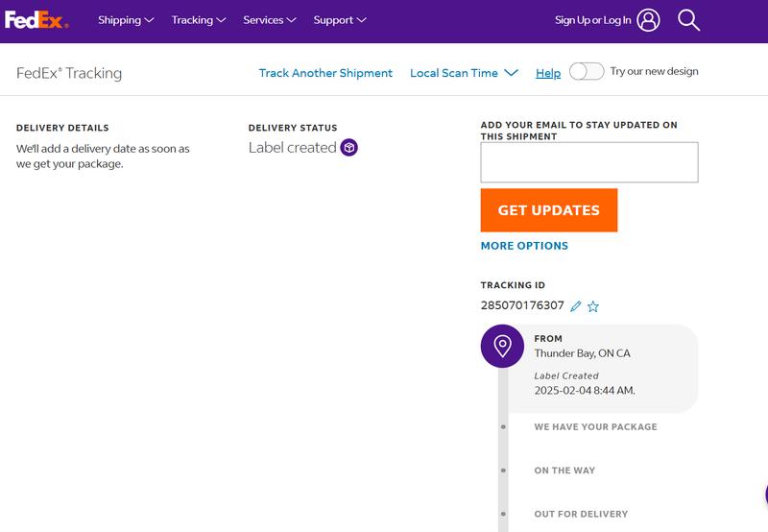Click Sign Up or Log In
Screen dimensions: 768x532
coord(592,20)
